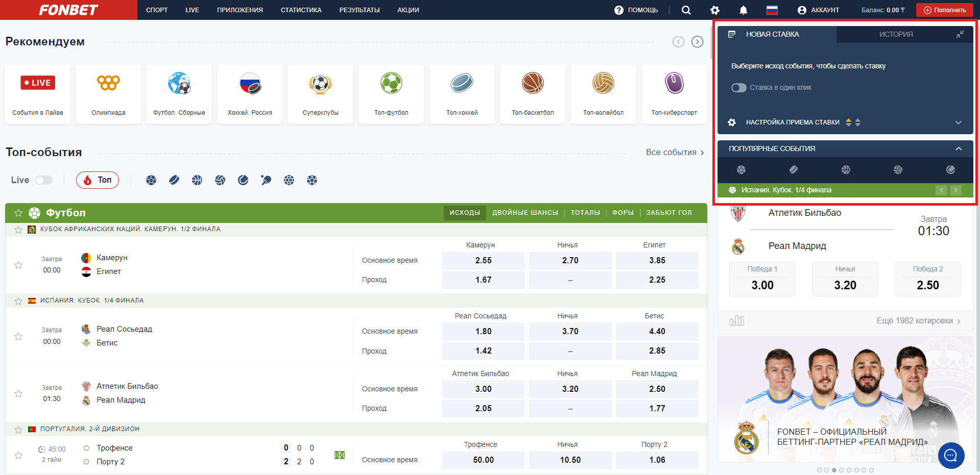Star the Камерун vs Египет match
The height and width of the screenshot is (475, 980).
18,265
